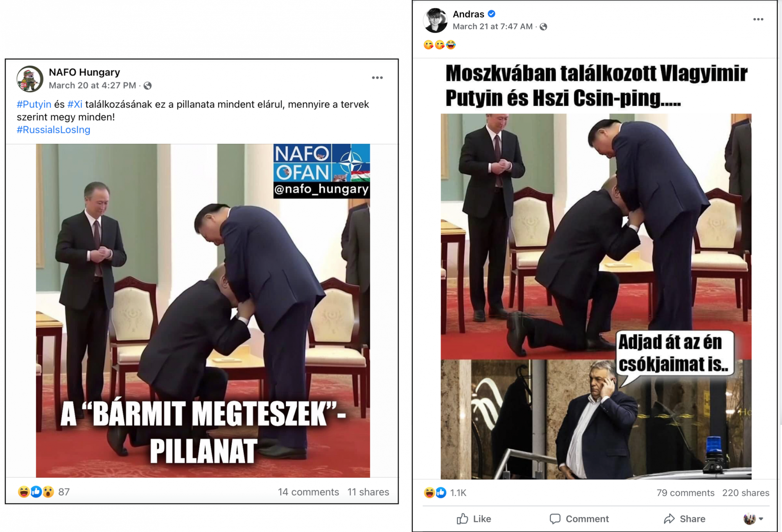782x532 pixels.
Task: Like the Andras post
Action: click(x=474, y=519)
